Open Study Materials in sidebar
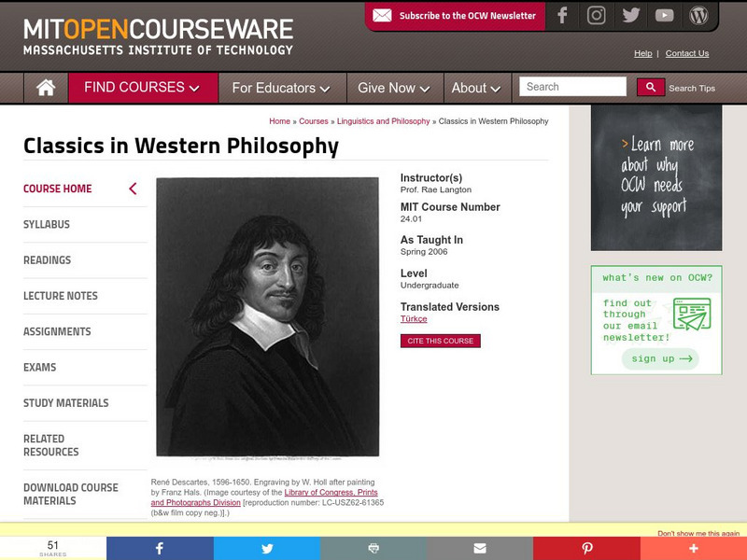The width and height of the screenshot is (747, 560). click(x=66, y=403)
